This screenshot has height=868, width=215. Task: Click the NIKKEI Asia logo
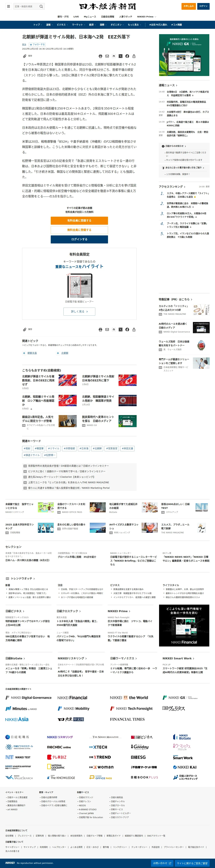17,719
